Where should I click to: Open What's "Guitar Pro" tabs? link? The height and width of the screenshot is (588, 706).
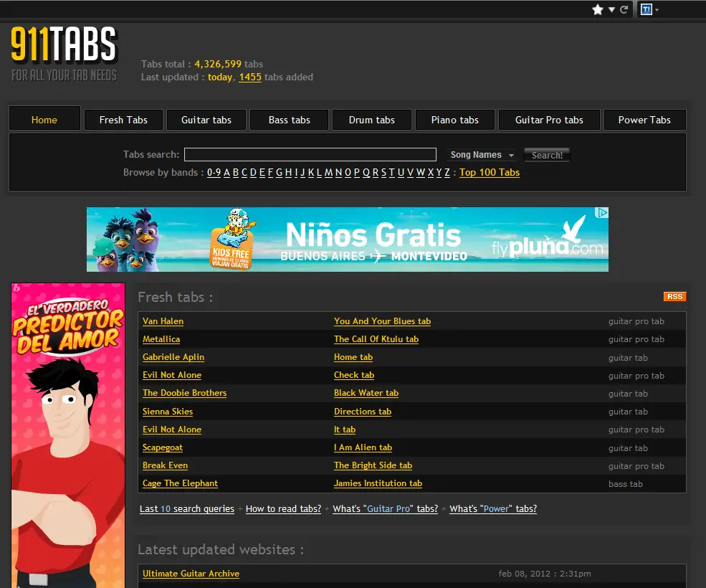(385, 508)
